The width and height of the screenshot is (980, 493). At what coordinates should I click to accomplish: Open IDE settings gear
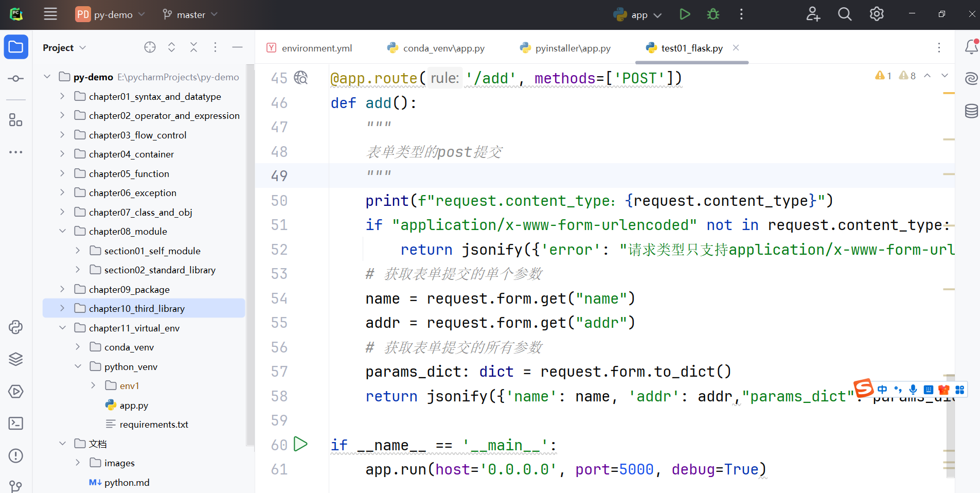(877, 14)
